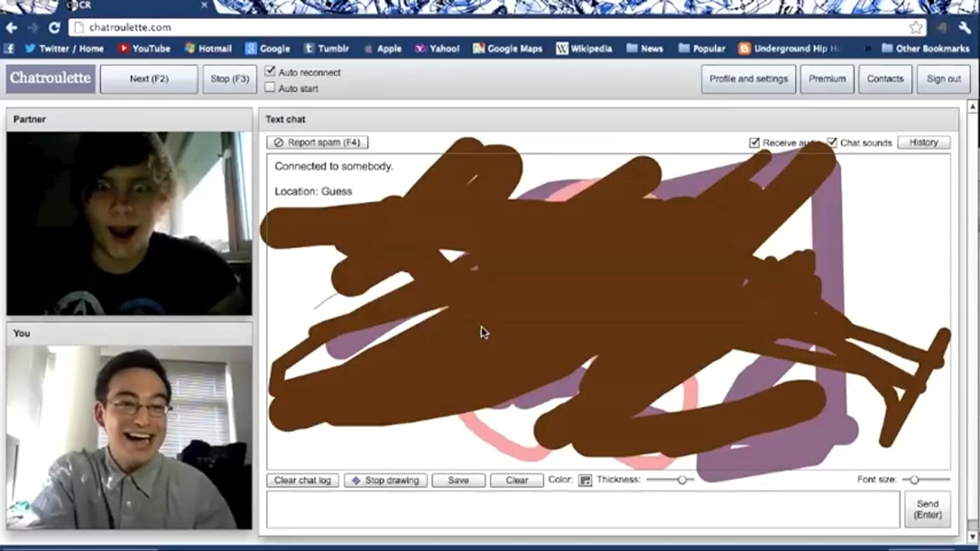Click the Thickness slider handle
The width and height of the screenshot is (980, 551).
click(682, 479)
